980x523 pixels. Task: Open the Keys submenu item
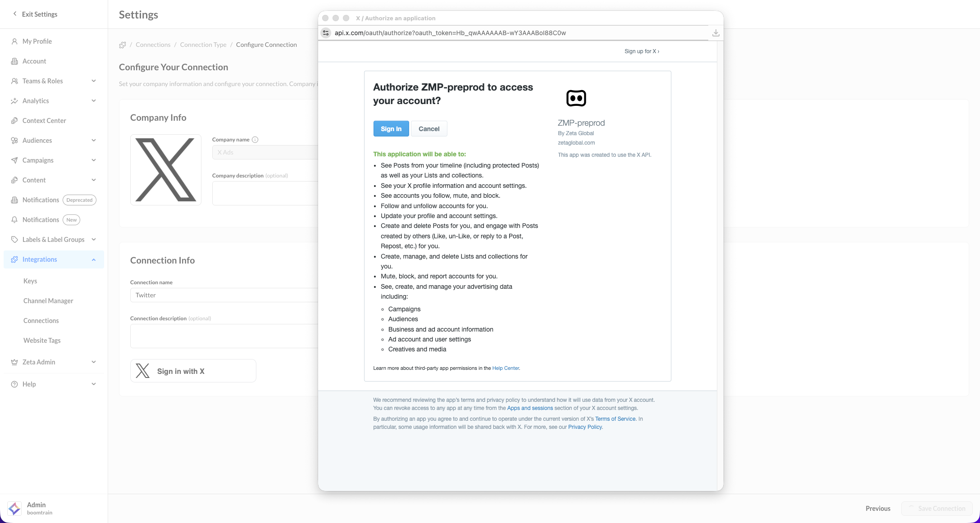point(30,281)
